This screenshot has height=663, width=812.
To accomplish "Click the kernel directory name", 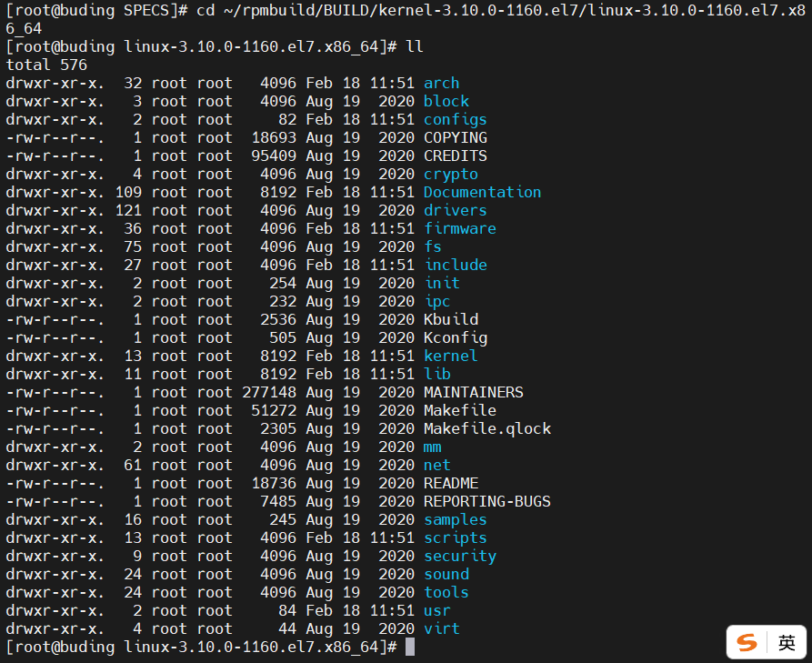I will tap(450, 356).
